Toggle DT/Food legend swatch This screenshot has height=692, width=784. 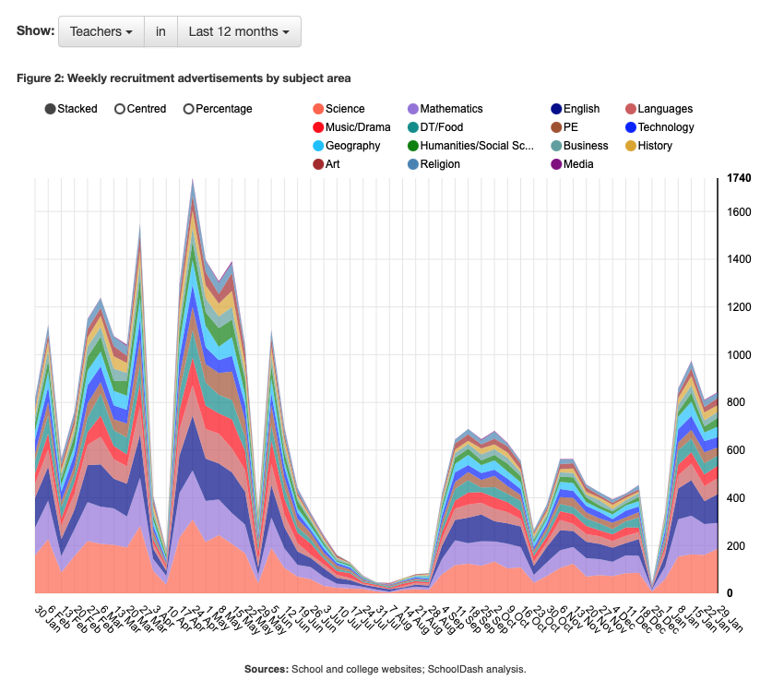click(413, 127)
